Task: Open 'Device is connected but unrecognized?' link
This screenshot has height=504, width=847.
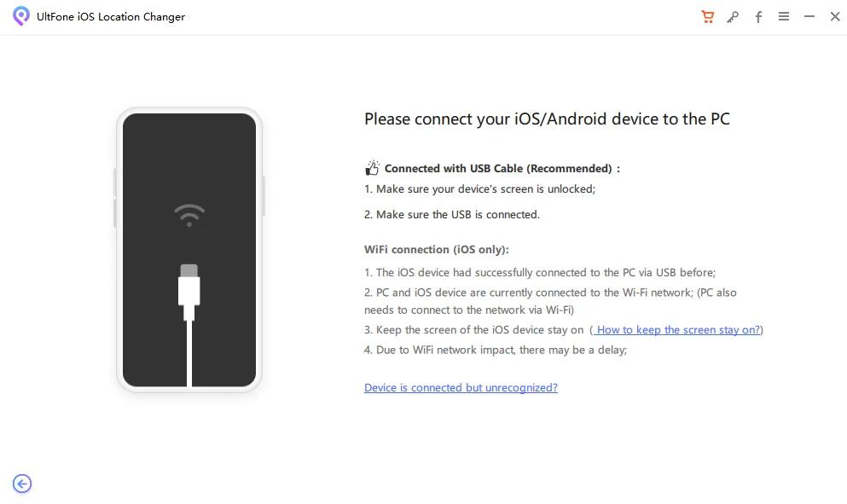Action: coord(461,388)
